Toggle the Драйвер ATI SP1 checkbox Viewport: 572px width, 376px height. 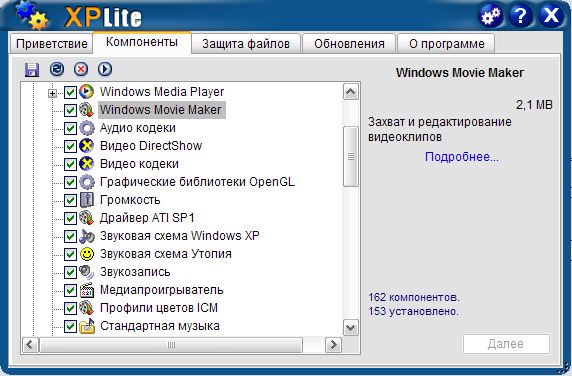(x=70, y=218)
